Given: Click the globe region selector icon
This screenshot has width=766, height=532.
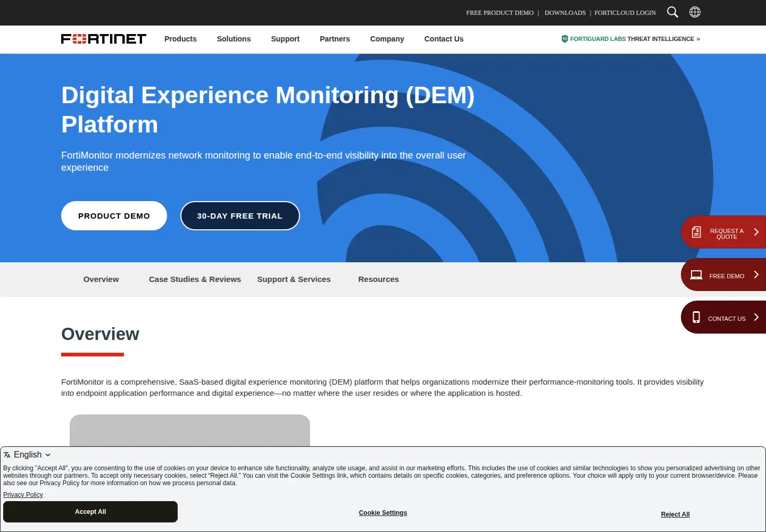Looking at the screenshot, I should click(x=695, y=12).
